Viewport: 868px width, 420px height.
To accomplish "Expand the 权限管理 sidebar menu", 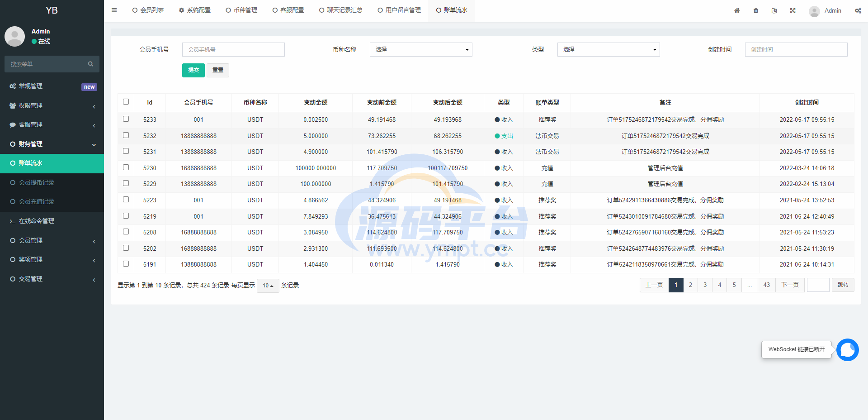I will [x=52, y=105].
